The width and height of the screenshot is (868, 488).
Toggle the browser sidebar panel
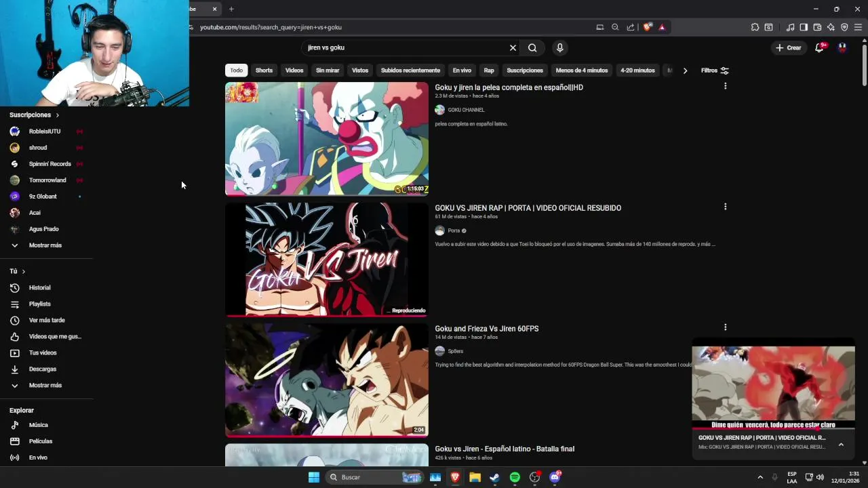point(804,27)
